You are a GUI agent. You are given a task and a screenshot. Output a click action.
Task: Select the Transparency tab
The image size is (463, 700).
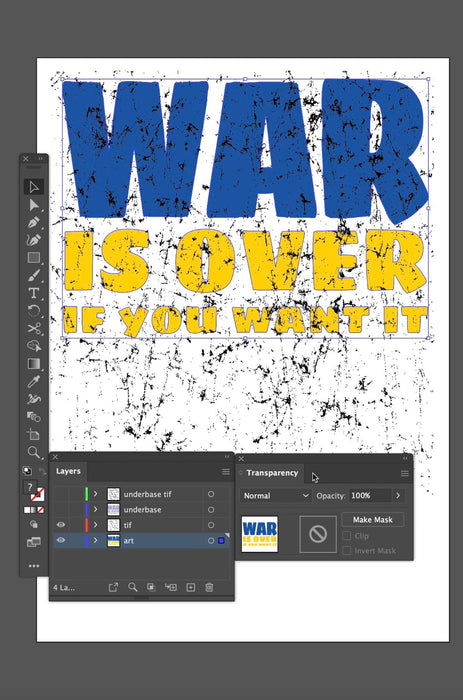(x=271, y=473)
